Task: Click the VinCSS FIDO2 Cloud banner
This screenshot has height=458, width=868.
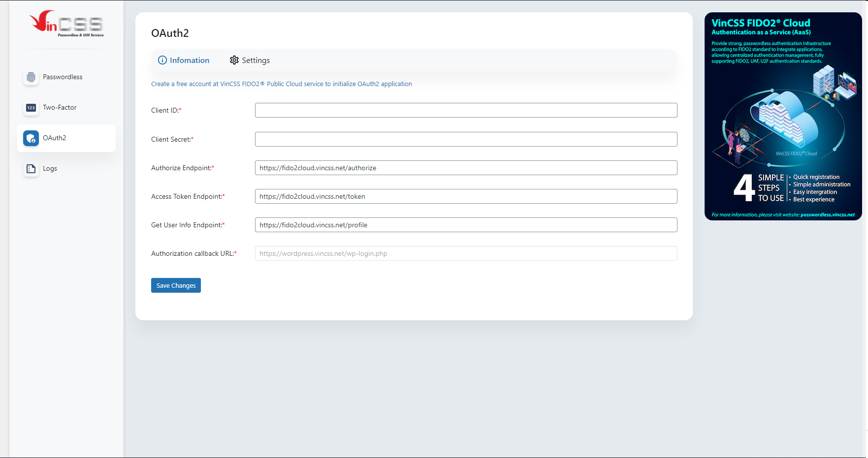Action: [x=783, y=116]
